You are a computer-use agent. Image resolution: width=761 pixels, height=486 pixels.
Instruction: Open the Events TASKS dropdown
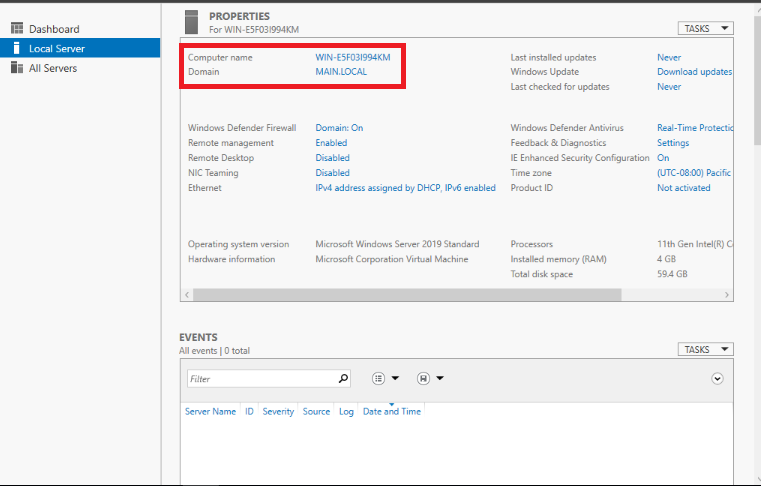[x=705, y=350]
